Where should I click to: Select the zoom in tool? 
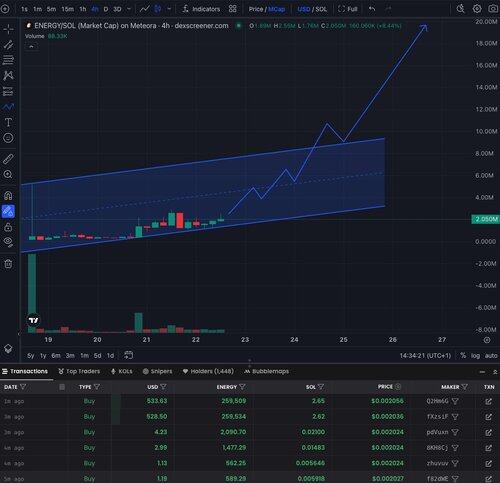coord(8,174)
